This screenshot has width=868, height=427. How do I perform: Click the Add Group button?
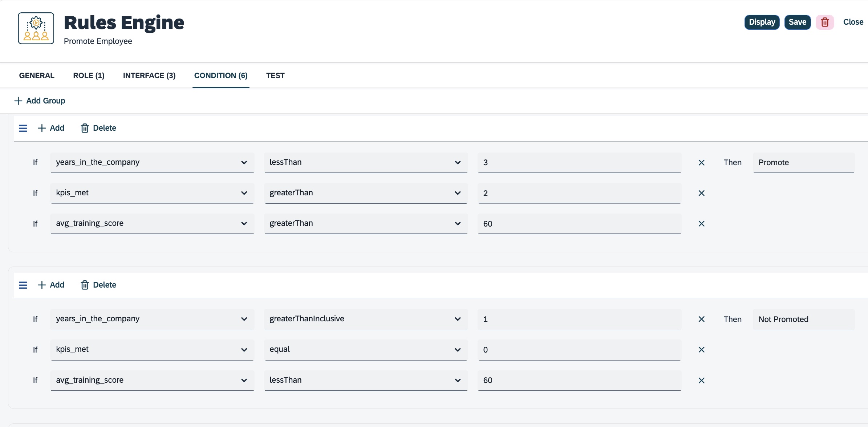point(40,101)
